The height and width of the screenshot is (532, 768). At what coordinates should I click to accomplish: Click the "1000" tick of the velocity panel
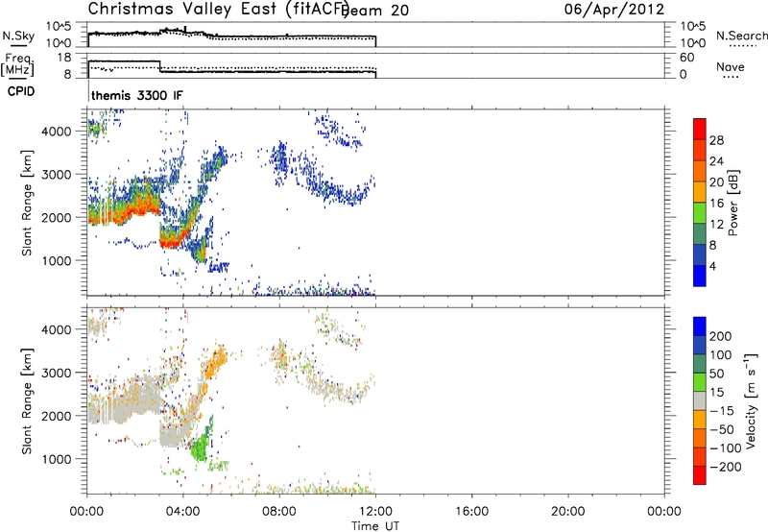[56, 459]
